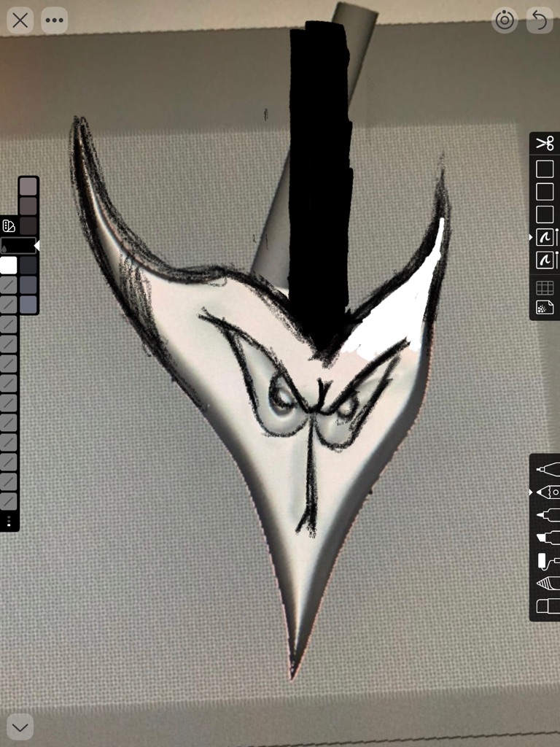
Task: Open the three-dot more options menu
Action: (54, 20)
